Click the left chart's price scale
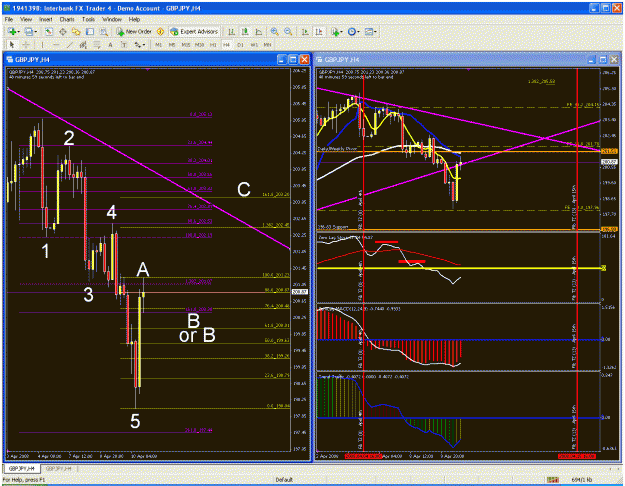 300,259
